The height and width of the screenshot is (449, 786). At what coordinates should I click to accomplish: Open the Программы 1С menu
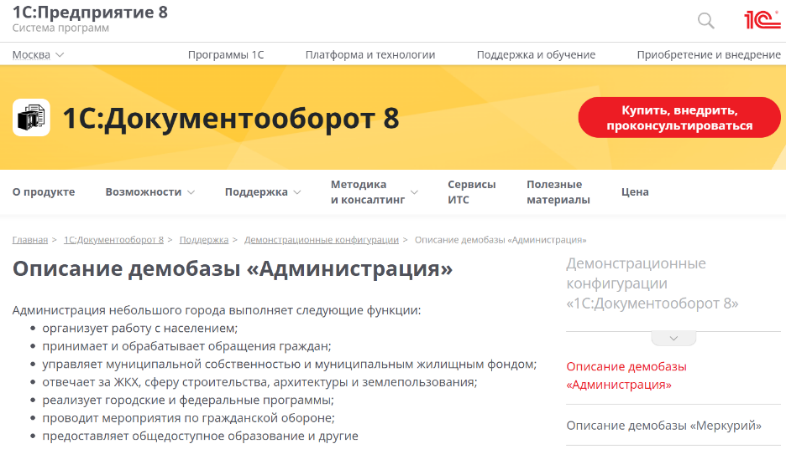(x=226, y=55)
